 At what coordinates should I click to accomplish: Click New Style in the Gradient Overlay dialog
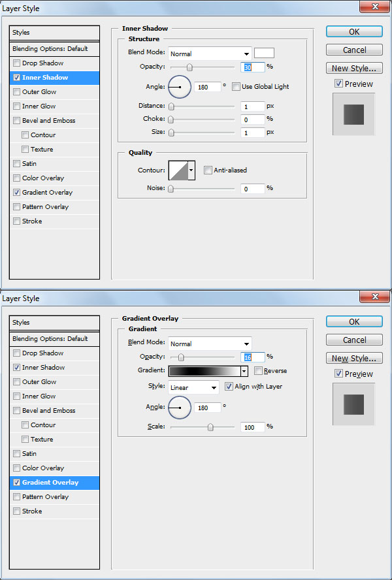pyautogui.click(x=354, y=358)
